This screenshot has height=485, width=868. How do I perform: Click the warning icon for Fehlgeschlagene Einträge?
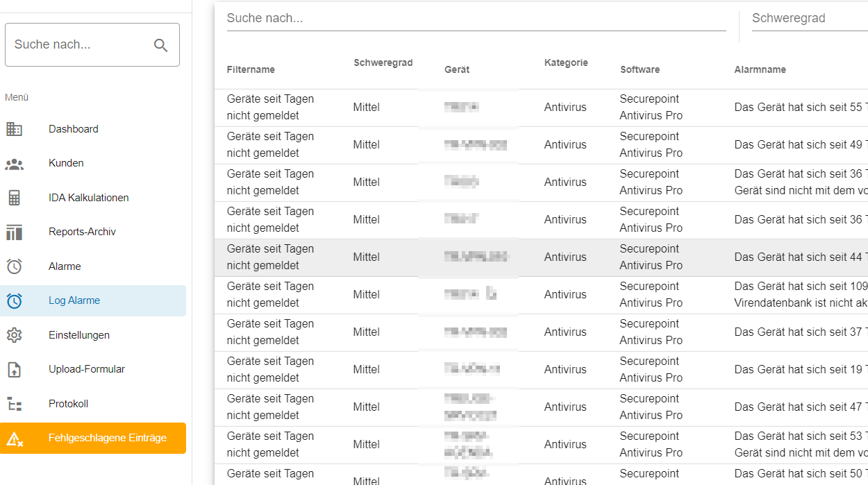[15, 439]
